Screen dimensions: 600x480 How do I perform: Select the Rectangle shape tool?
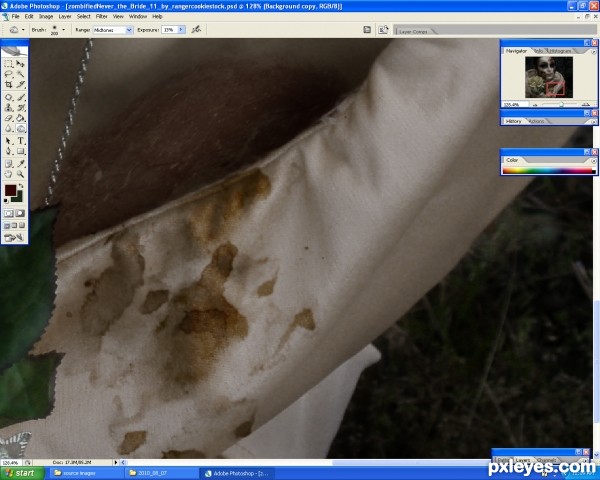tap(20, 152)
